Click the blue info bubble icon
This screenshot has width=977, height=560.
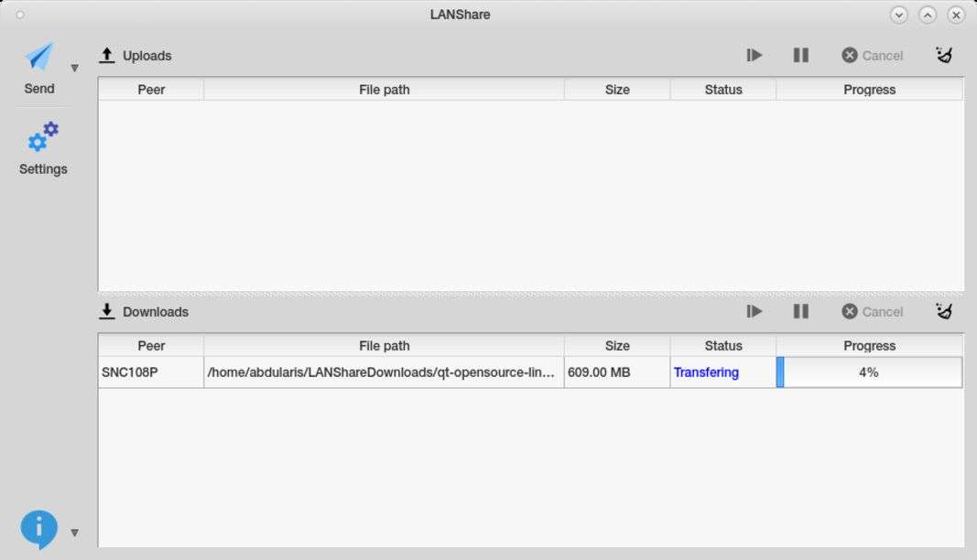[x=39, y=530]
